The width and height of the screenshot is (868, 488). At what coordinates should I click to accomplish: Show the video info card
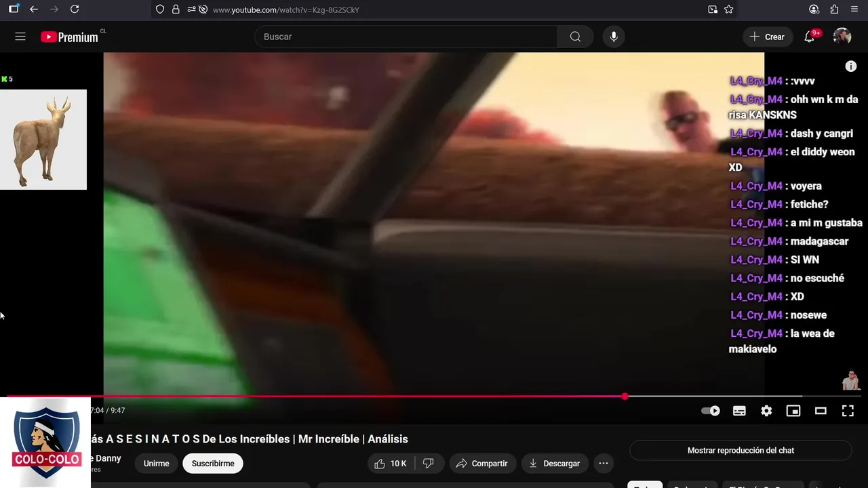[x=851, y=66]
